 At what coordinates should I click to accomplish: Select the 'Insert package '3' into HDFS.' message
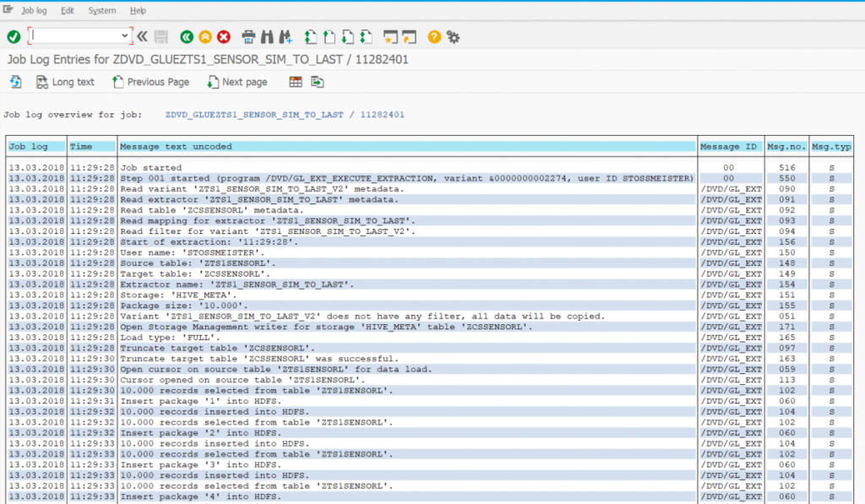coord(201,465)
